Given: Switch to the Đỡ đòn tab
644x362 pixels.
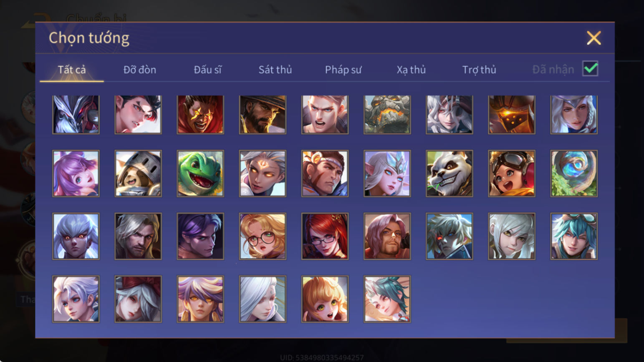Looking at the screenshot, I should 140,70.
